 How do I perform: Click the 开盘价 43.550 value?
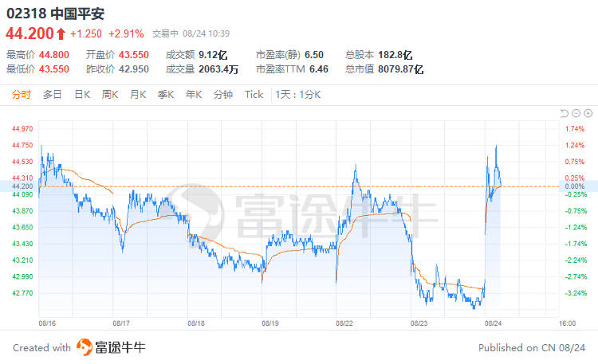tap(133, 55)
